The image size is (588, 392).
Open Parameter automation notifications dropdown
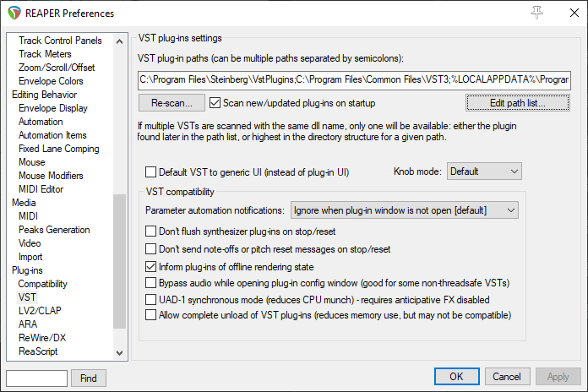point(404,210)
